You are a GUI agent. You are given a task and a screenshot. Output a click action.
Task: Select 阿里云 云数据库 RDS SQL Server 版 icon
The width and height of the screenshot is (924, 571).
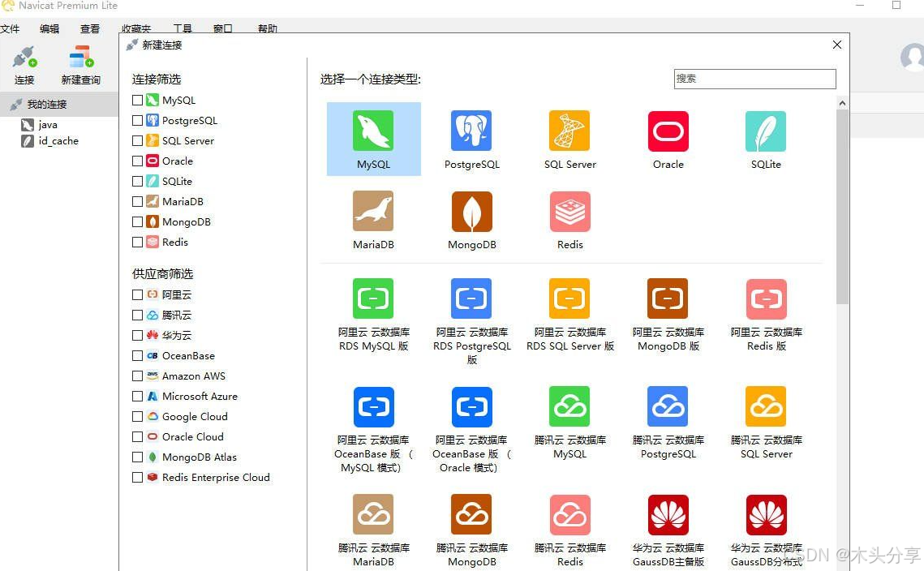[569, 298]
